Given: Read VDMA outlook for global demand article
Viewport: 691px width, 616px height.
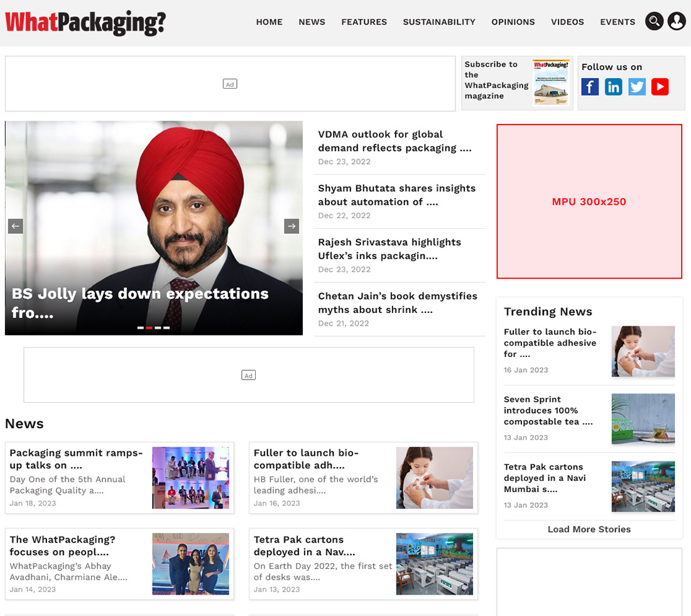Looking at the screenshot, I should tap(394, 141).
